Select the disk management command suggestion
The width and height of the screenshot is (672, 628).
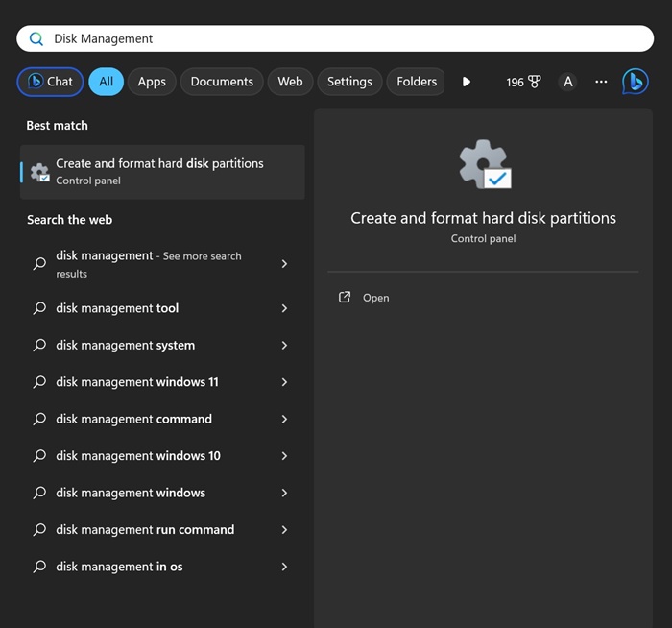(x=162, y=419)
